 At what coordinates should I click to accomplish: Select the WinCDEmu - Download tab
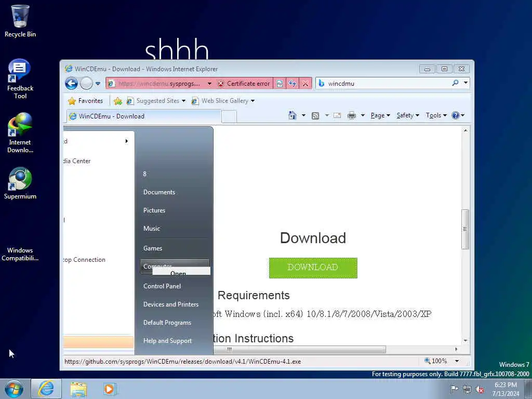point(144,116)
